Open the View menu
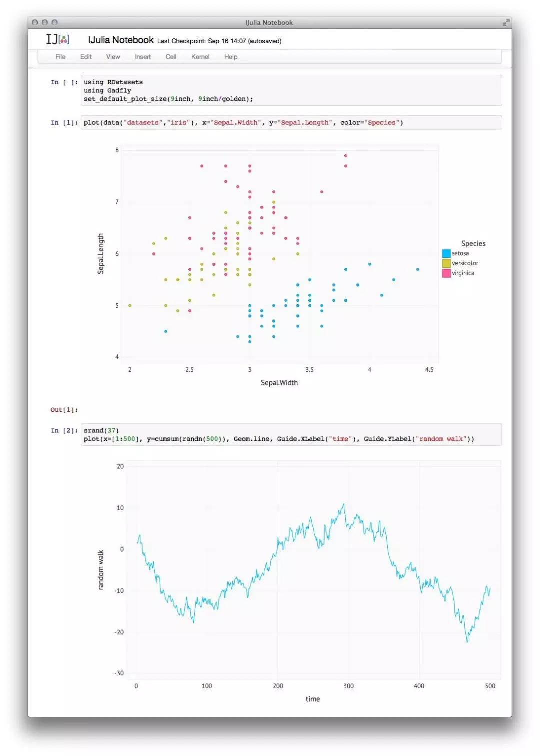This screenshot has height=756, width=540. tap(113, 57)
